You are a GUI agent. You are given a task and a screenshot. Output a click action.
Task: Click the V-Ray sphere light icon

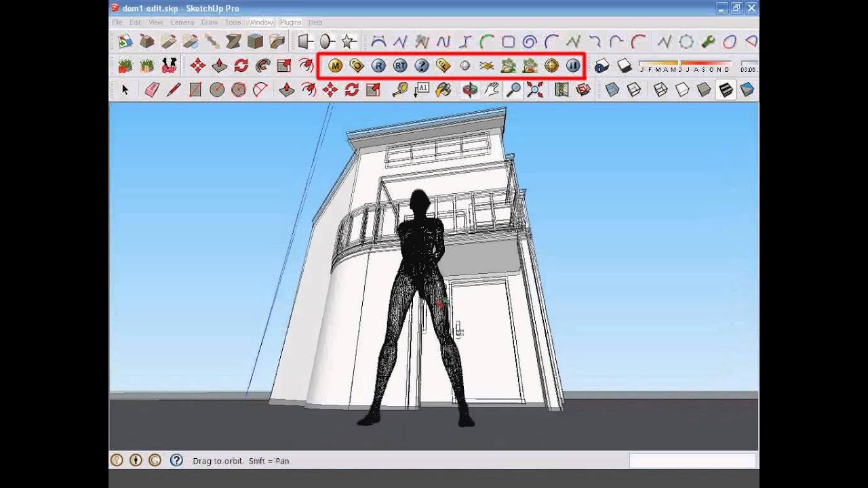[x=465, y=66]
